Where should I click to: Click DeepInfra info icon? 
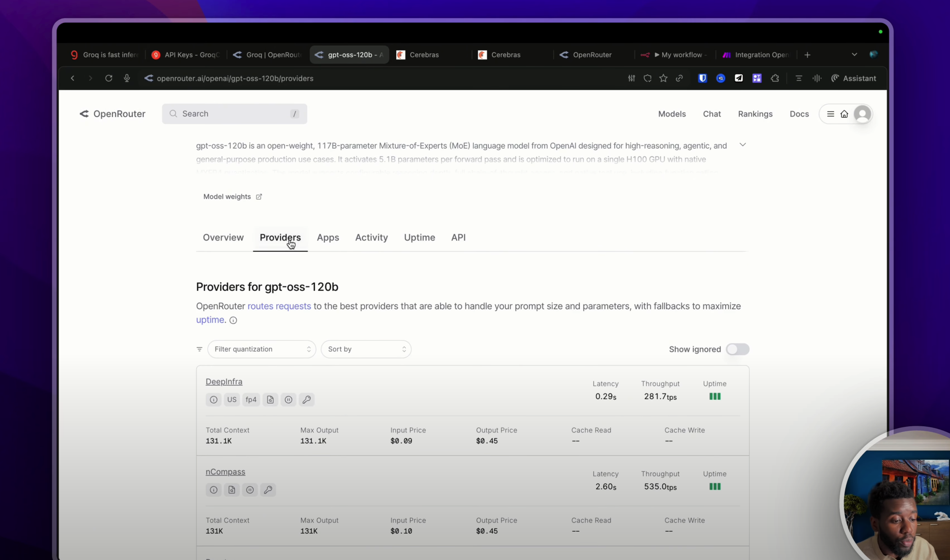point(214,400)
